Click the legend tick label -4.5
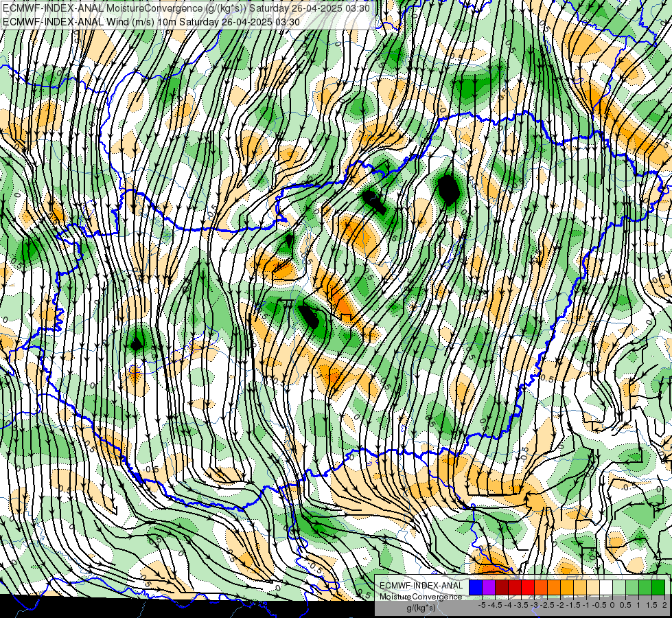Viewport: 672px width, 618px height. click(496, 605)
